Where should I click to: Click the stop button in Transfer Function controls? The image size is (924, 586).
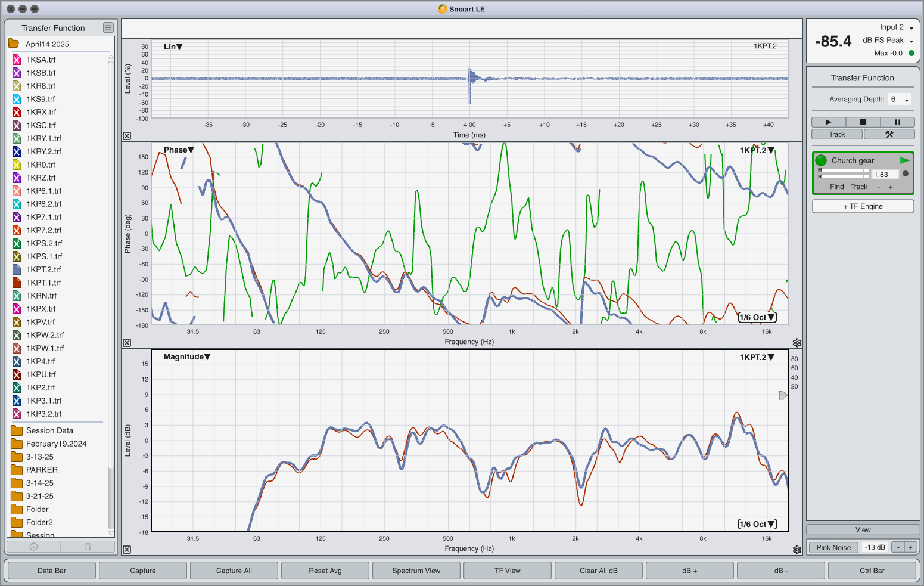[863, 122]
